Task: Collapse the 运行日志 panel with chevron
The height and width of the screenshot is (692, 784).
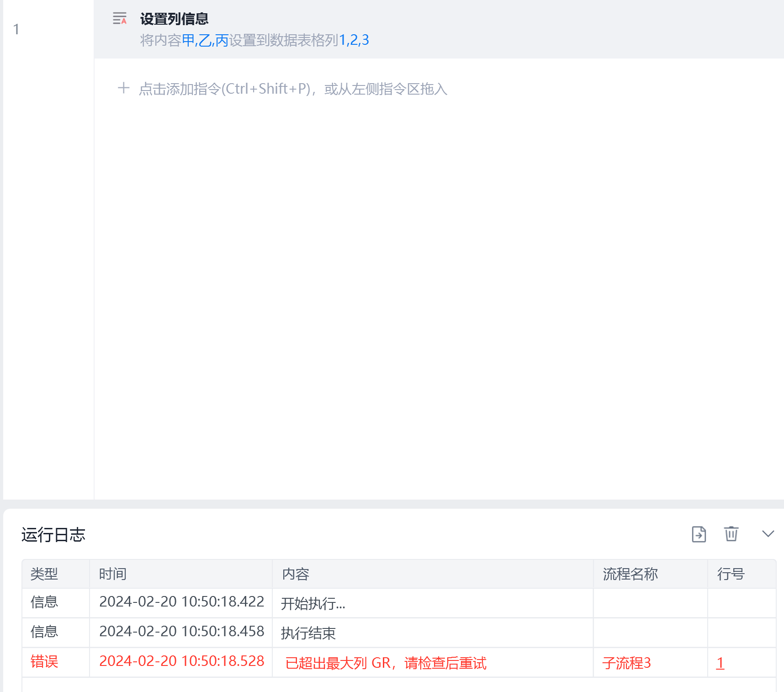Action: (768, 534)
